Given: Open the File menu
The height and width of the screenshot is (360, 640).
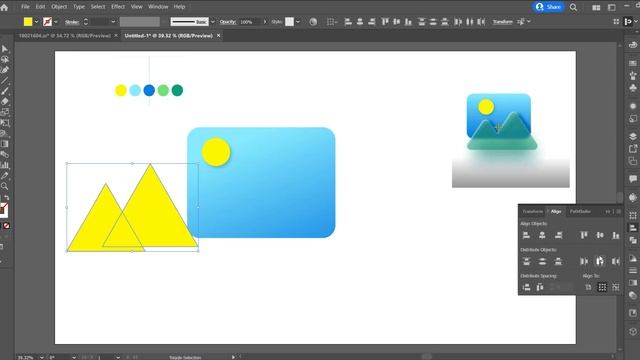Looking at the screenshot, I should tap(25, 7).
